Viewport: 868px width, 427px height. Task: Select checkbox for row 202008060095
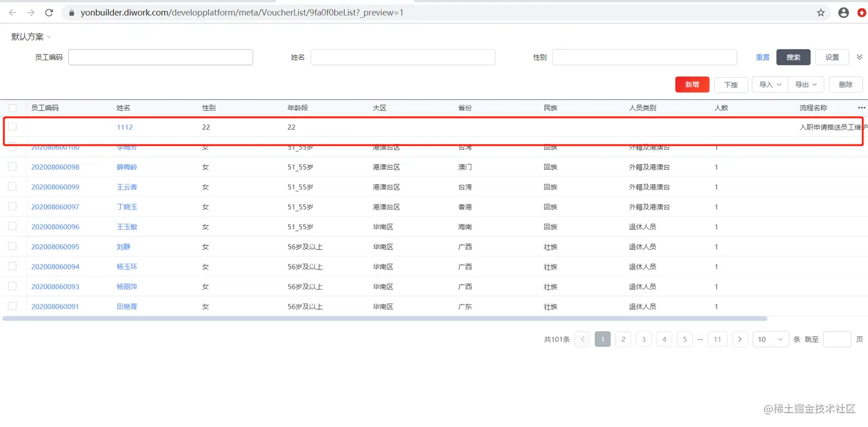pos(13,247)
